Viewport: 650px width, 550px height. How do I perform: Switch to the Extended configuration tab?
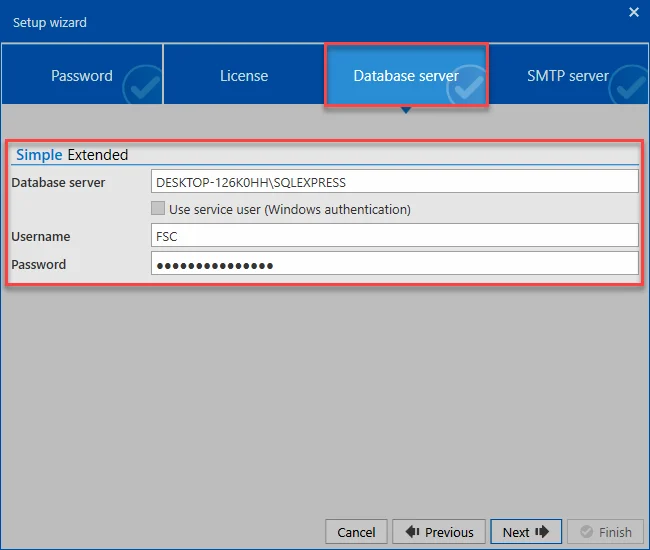(98, 155)
